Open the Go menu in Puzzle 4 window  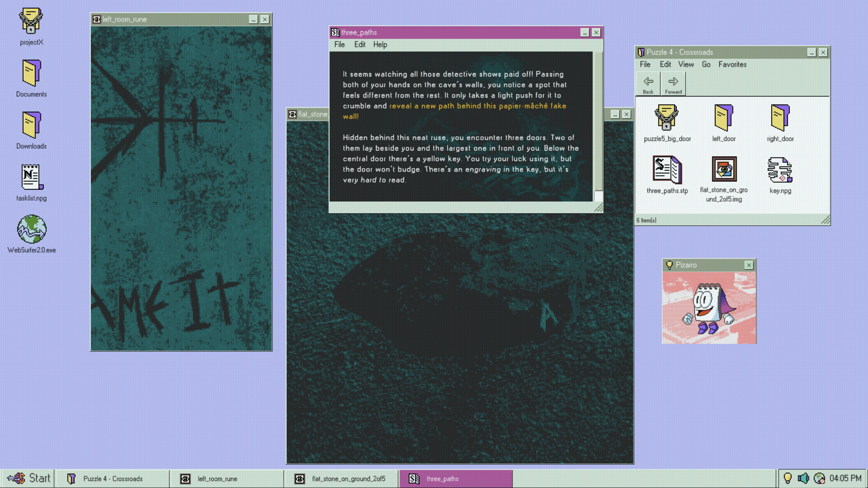706,64
